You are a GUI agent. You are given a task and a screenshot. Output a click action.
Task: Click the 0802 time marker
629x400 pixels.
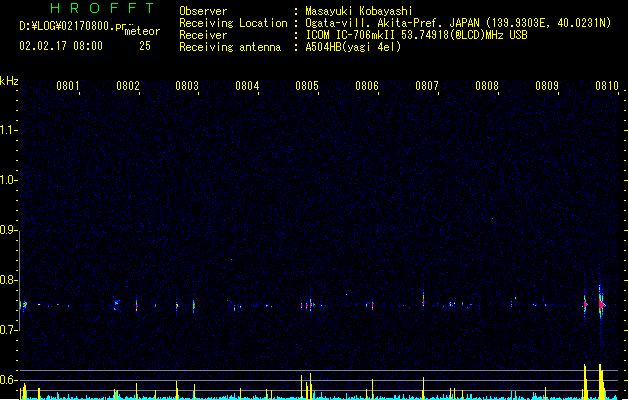pos(128,86)
